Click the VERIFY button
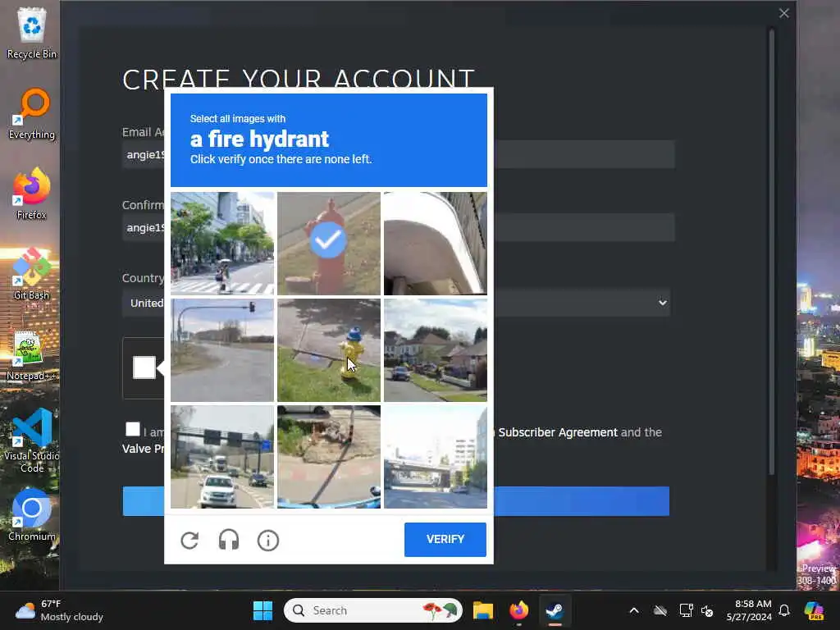840x630 pixels. pyautogui.click(x=445, y=540)
